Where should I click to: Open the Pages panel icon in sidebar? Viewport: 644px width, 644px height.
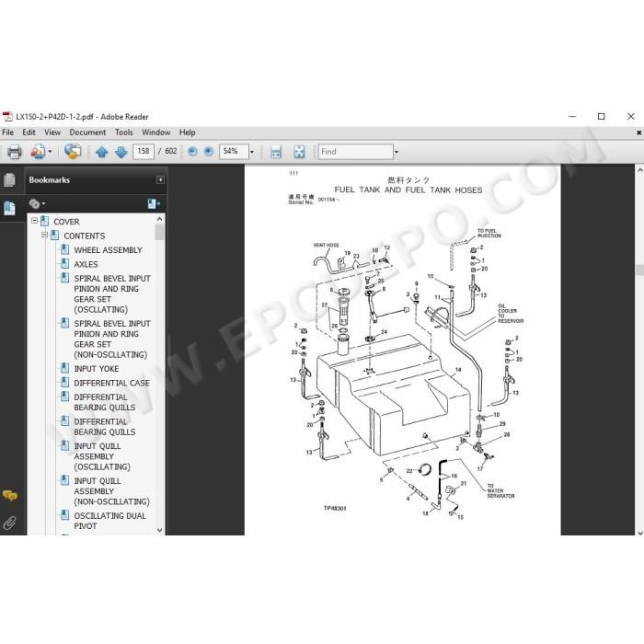tap(9, 180)
